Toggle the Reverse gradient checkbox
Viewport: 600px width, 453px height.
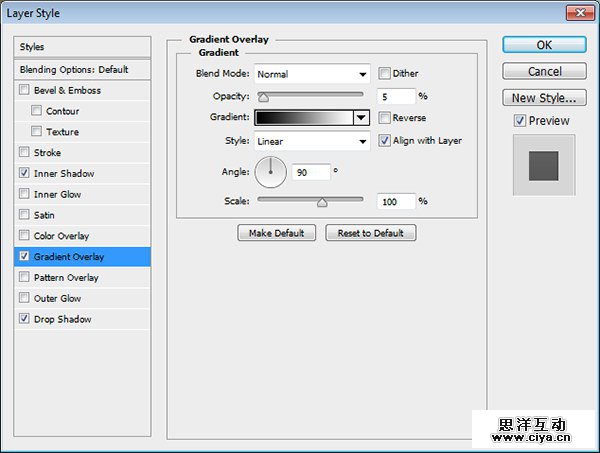pos(385,117)
